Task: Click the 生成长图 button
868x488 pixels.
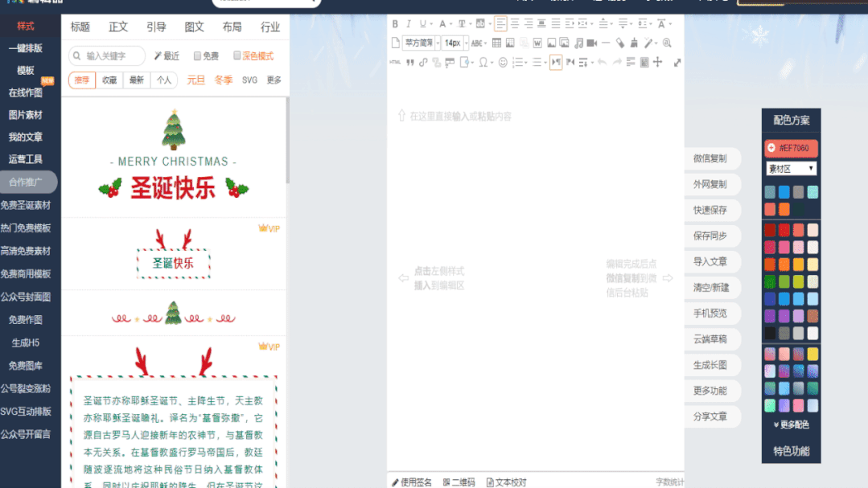Action: pyautogui.click(x=711, y=365)
